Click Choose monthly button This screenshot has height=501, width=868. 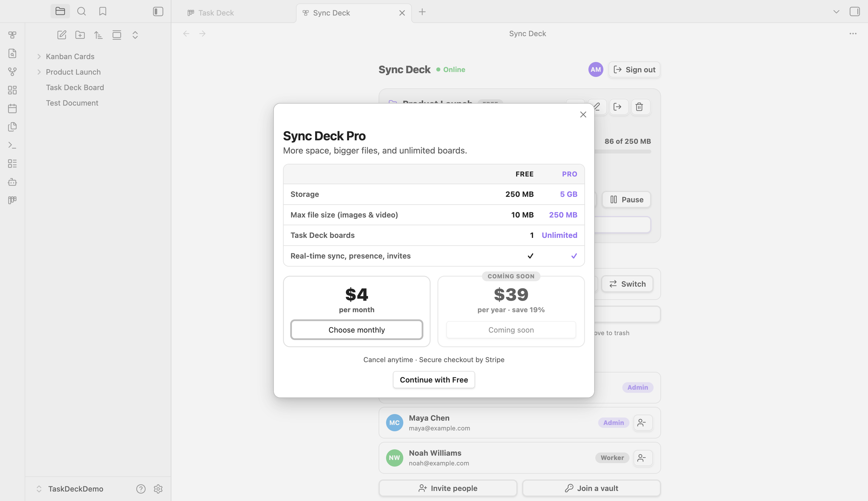coord(356,330)
